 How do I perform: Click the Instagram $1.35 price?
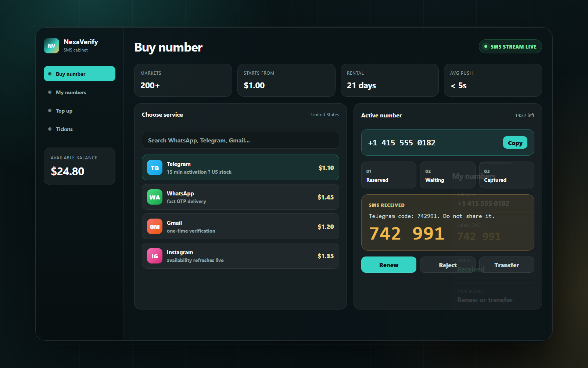tap(326, 256)
